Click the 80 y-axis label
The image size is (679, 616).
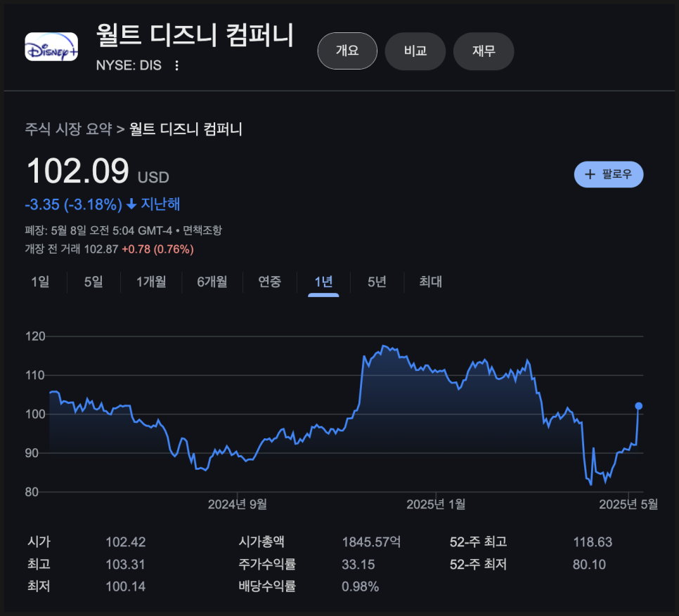pyautogui.click(x=32, y=492)
